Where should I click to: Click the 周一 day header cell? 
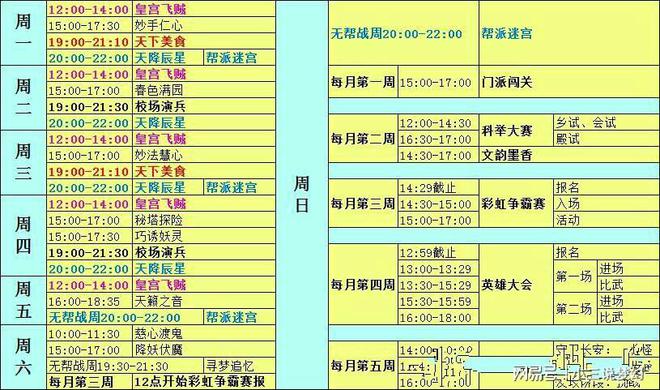click(x=23, y=33)
